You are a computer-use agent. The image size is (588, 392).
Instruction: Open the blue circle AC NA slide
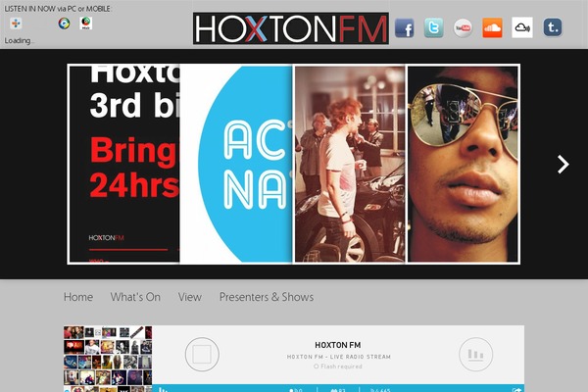tap(236, 164)
